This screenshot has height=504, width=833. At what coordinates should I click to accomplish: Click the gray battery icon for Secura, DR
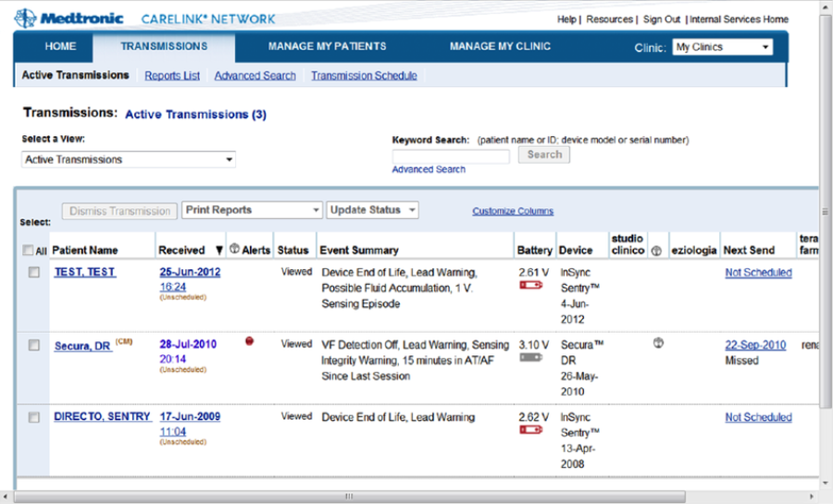tap(530, 357)
